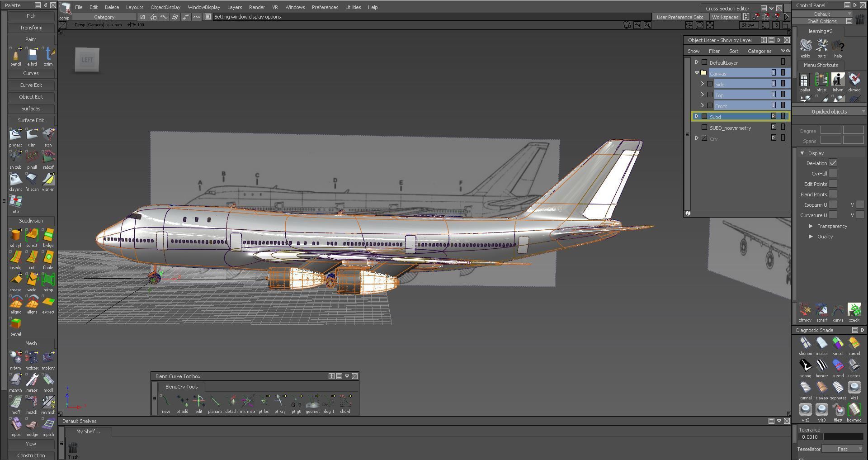Viewport: 868px width, 460px height.
Task: Expand the Transparency section
Action: click(x=811, y=226)
